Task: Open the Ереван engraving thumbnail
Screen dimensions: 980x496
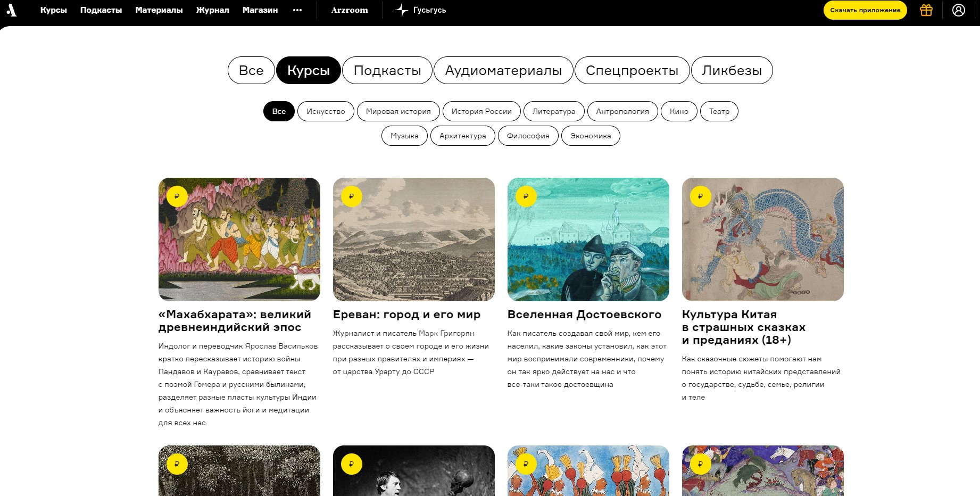Action: [x=414, y=239]
